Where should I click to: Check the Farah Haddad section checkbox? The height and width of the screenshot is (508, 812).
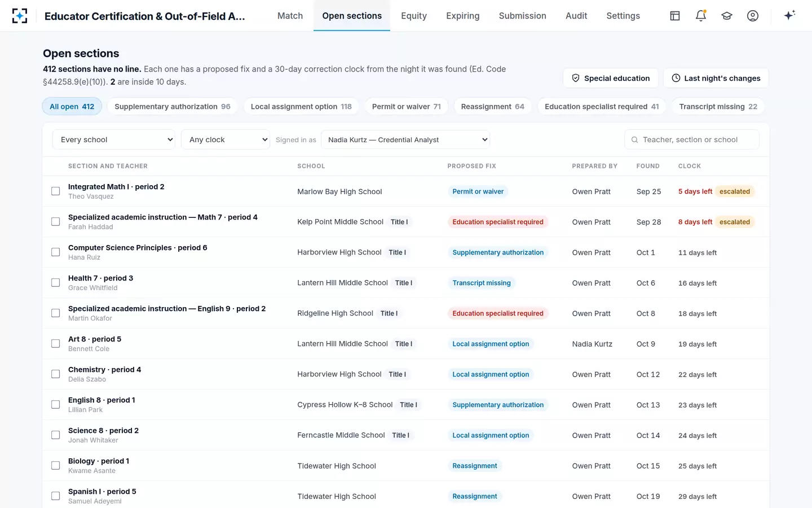56,222
